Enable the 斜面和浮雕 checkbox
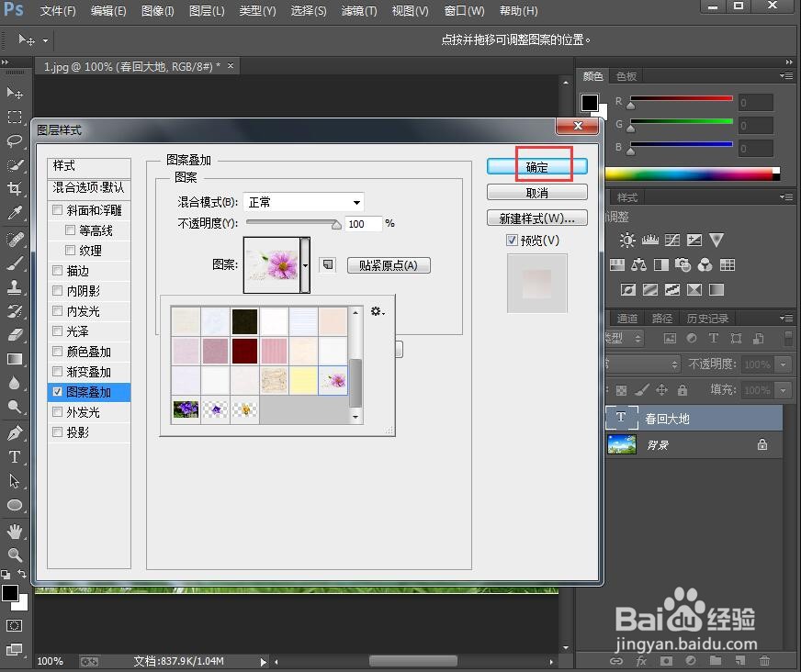The height and width of the screenshot is (672, 801). 57,209
